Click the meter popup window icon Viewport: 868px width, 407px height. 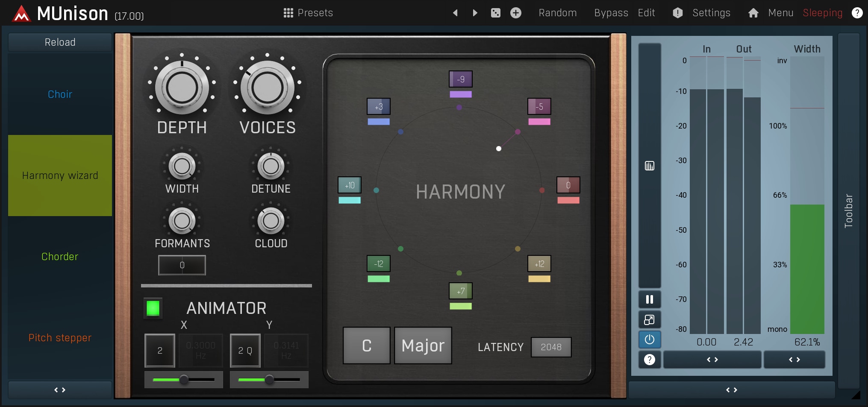click(649, 319)
